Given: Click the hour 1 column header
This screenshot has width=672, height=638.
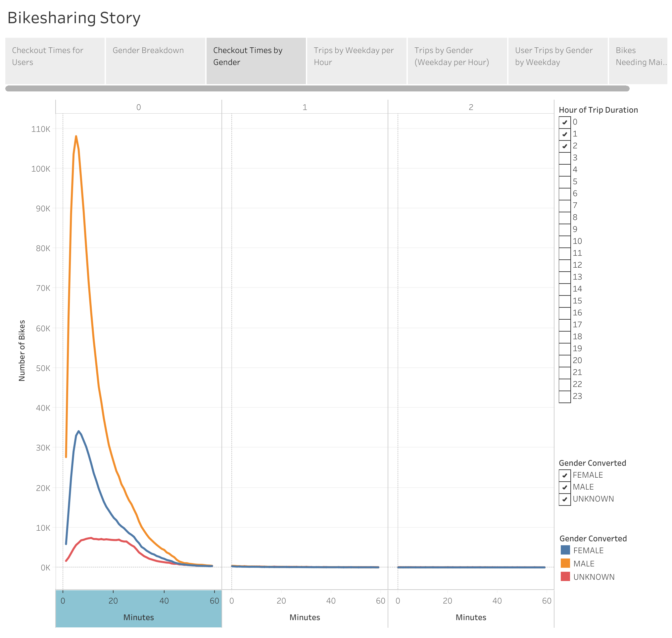Looking at the screenshot, I should point(305,107).
